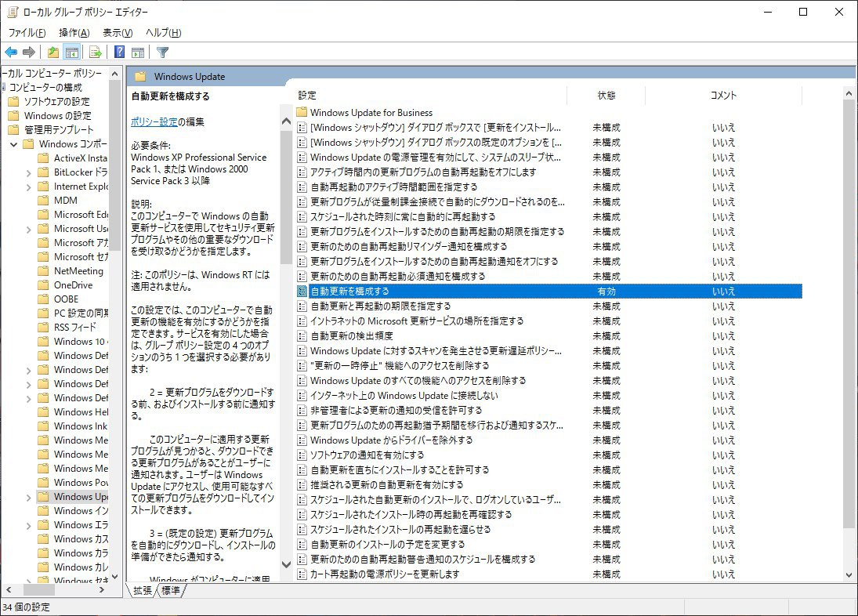Switch to the 標準 tab
Image resolution: width=858 pixels, height=616 pixels.
coord(171,590)
